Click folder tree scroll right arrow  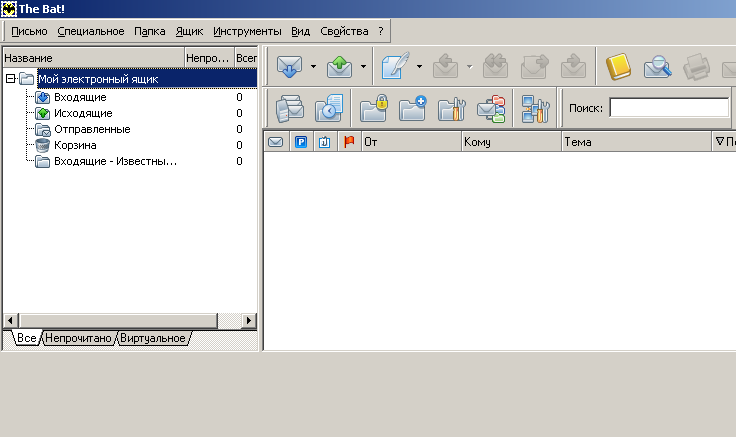pos(249,321)
